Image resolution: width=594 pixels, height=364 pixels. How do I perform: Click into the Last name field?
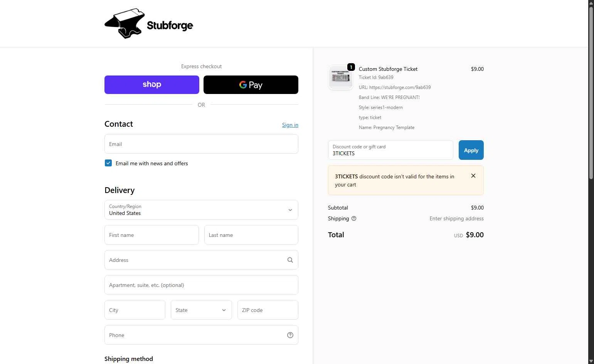(251, 235)
